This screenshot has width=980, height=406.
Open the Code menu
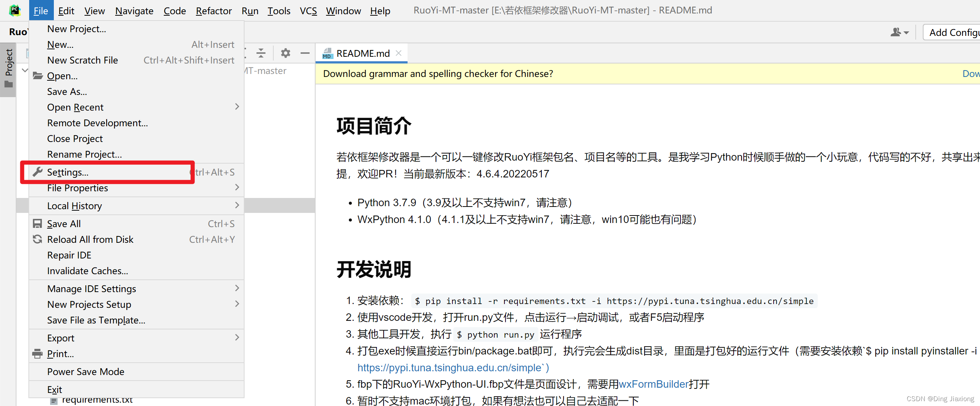(175, 10)
